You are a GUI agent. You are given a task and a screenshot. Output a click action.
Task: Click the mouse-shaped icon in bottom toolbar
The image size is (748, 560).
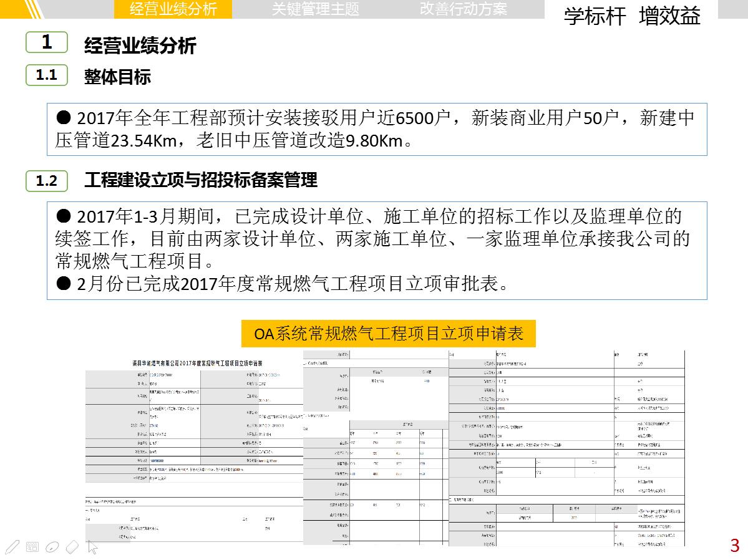(52, 547)
